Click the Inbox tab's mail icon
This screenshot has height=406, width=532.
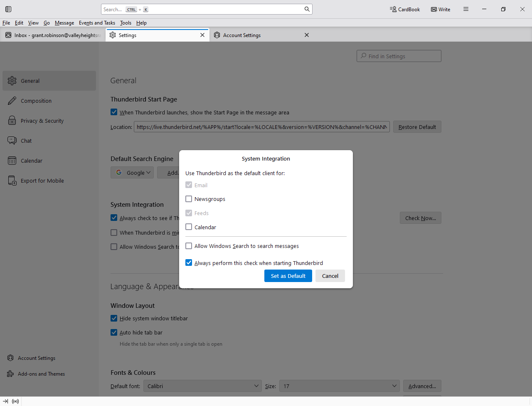(x=8, y=35)
